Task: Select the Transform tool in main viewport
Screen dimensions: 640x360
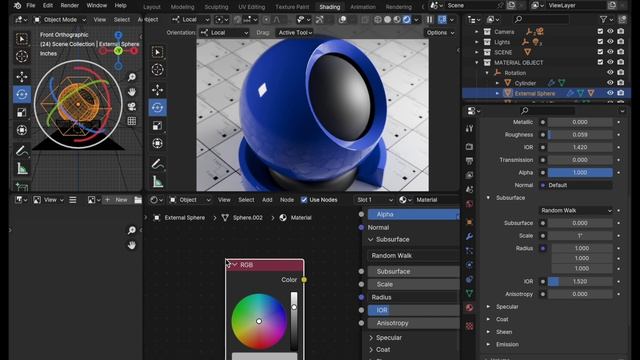Action: point(158,143)
